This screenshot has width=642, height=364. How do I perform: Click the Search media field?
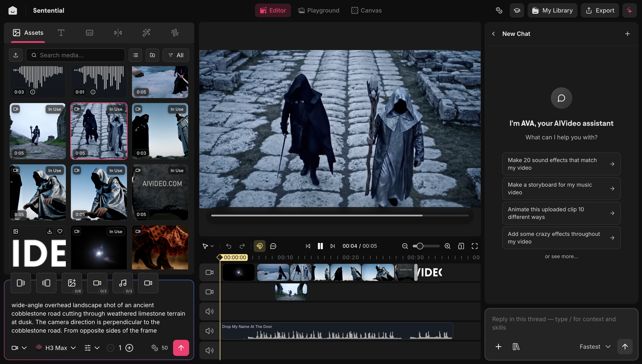[76, 55]
